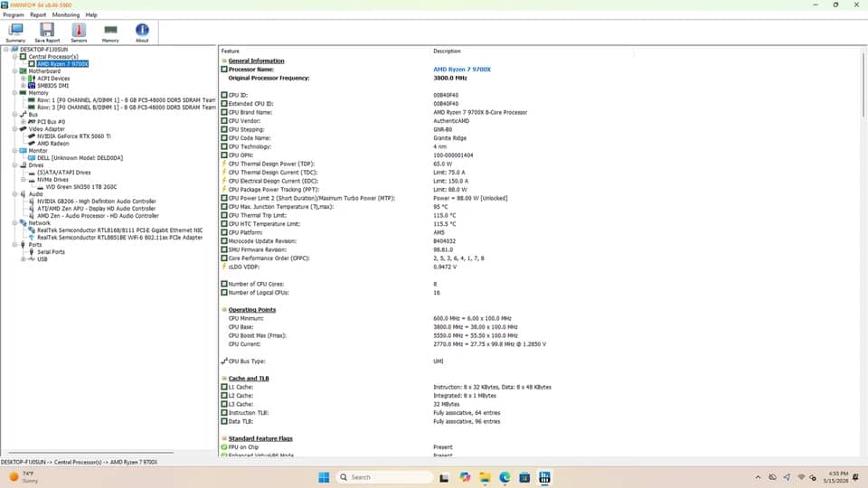Open the Program menu
The width and height of the screenshot is (868, 488).
[x=14, y=15]
